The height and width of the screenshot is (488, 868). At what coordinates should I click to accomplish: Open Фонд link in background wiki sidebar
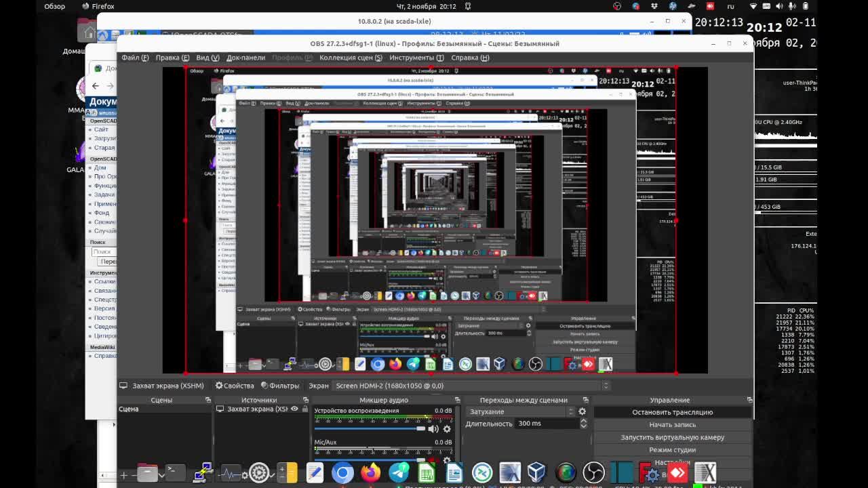101,213
